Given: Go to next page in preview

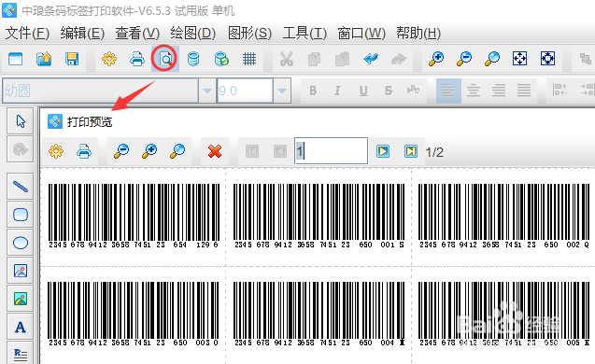Looking at the screenshot, I should pyautogui.click(x=383, y=151).
